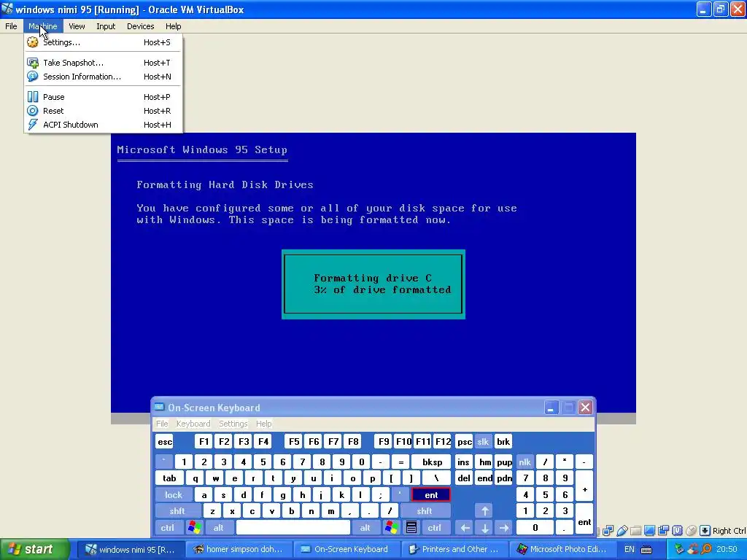Click the up arrow key
The height and width of the screenshot is (560, 747).
[484, 511]
